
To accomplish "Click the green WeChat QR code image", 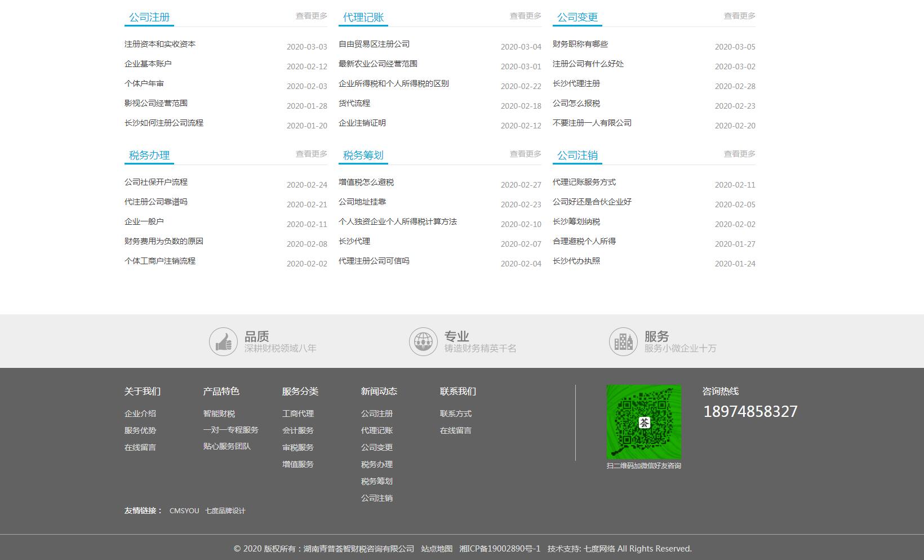I will (643, 422).
